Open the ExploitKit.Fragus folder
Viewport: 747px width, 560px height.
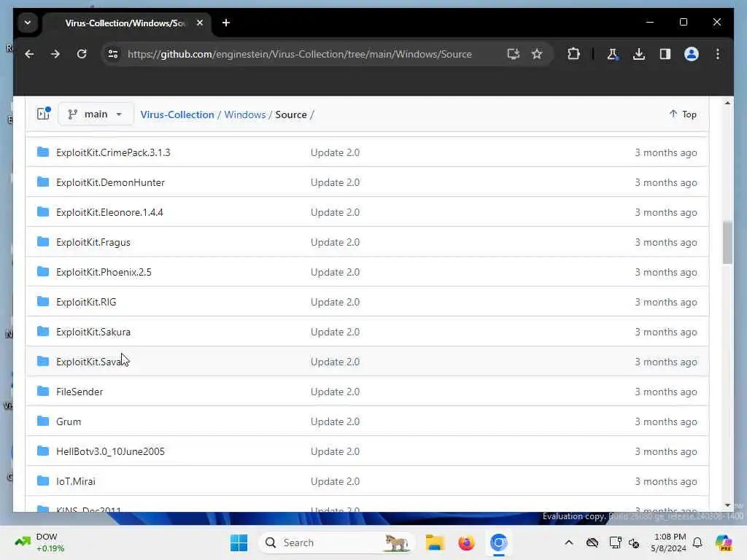[x=93, y=242]
